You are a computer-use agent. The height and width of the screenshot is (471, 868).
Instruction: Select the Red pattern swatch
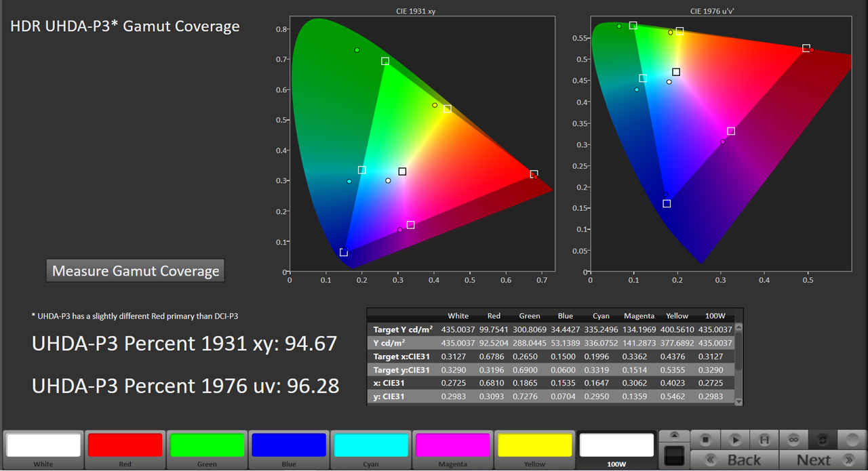(125, 449)
